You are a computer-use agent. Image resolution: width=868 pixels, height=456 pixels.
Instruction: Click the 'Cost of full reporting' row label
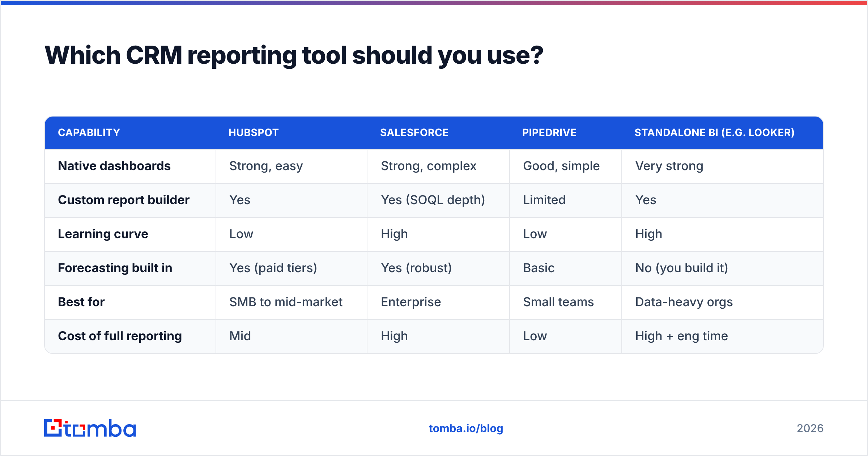tap(120, 336)
